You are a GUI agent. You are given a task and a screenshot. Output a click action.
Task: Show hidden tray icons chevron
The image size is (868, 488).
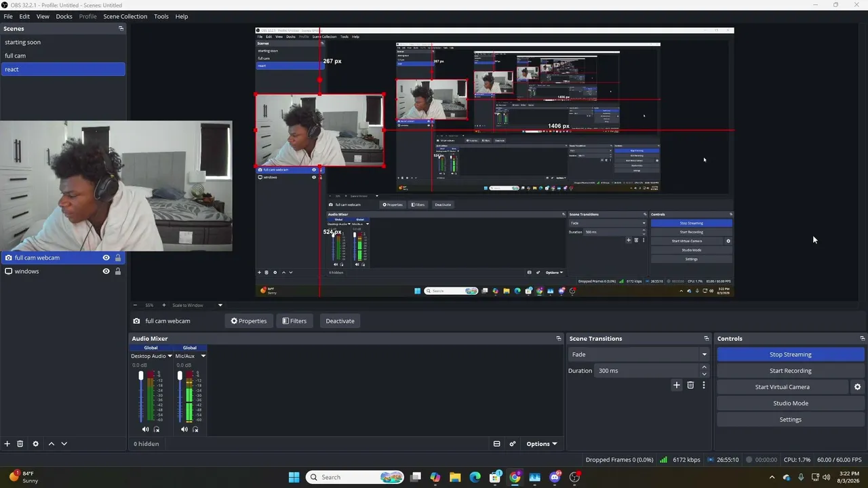tap(772, 477)
